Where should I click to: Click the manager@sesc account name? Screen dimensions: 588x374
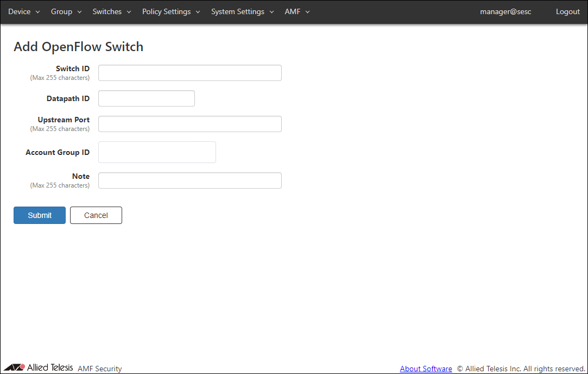[x=505, y=11]
